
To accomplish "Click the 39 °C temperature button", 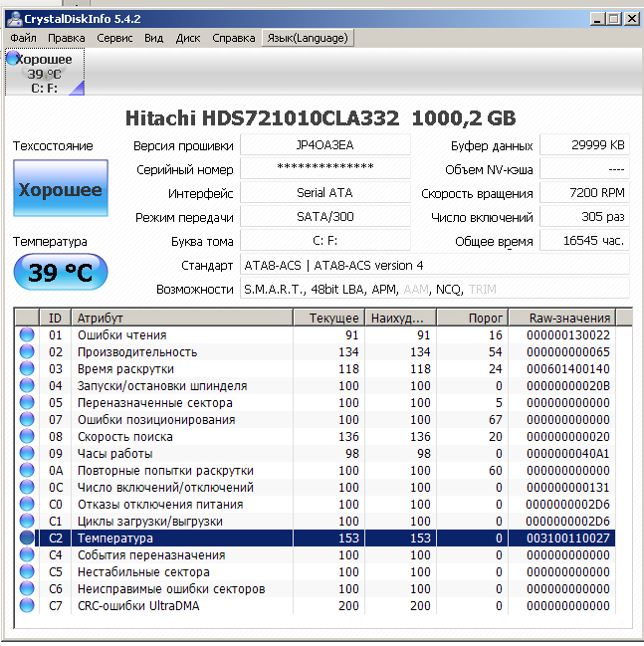I will tap(60, 272).
